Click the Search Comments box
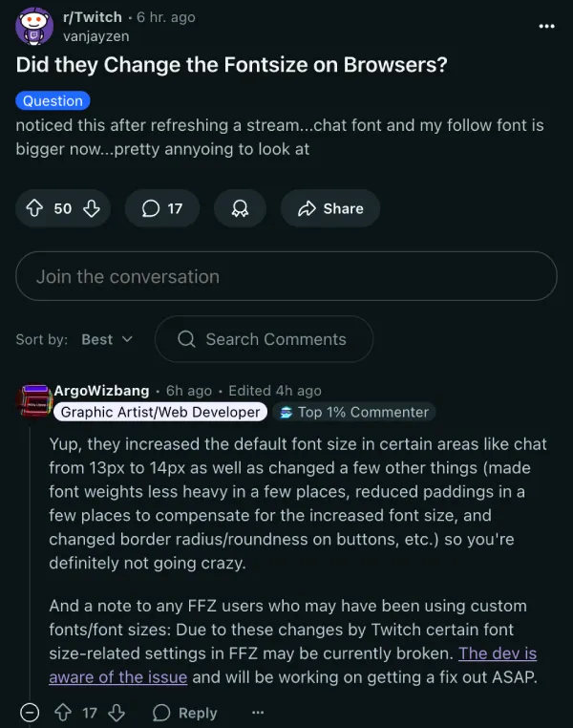 [x=264, y=339]
